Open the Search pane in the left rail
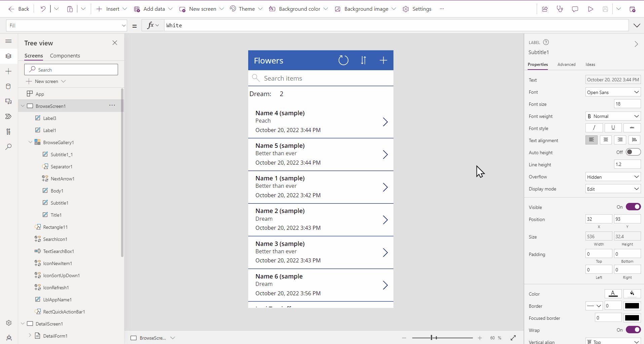The image size is (644, 344). pyautogui.click(x=8, y=147)
